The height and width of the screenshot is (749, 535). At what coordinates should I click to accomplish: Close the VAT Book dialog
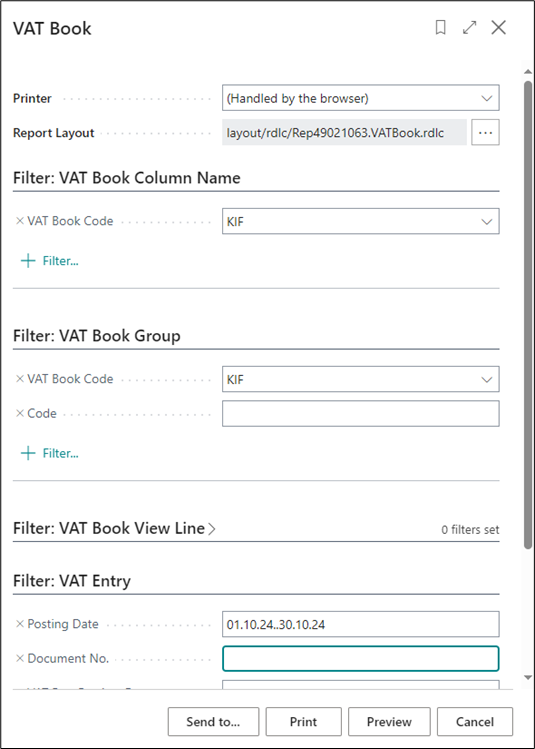point(499,28)
